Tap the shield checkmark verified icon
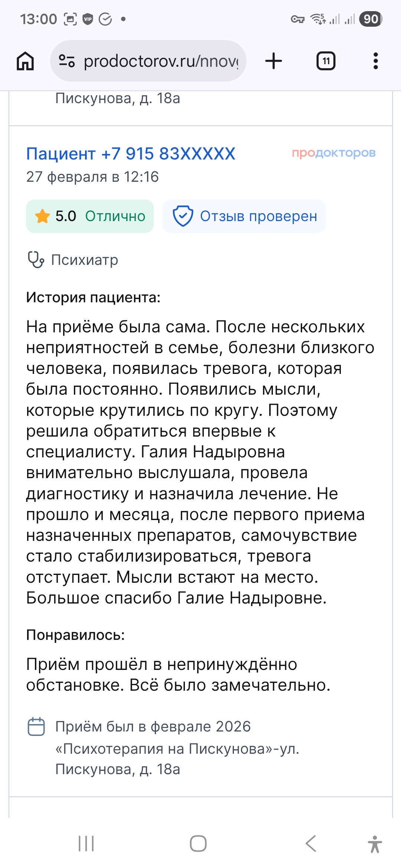Screen dimensions: 401x868 coord(183,216)
